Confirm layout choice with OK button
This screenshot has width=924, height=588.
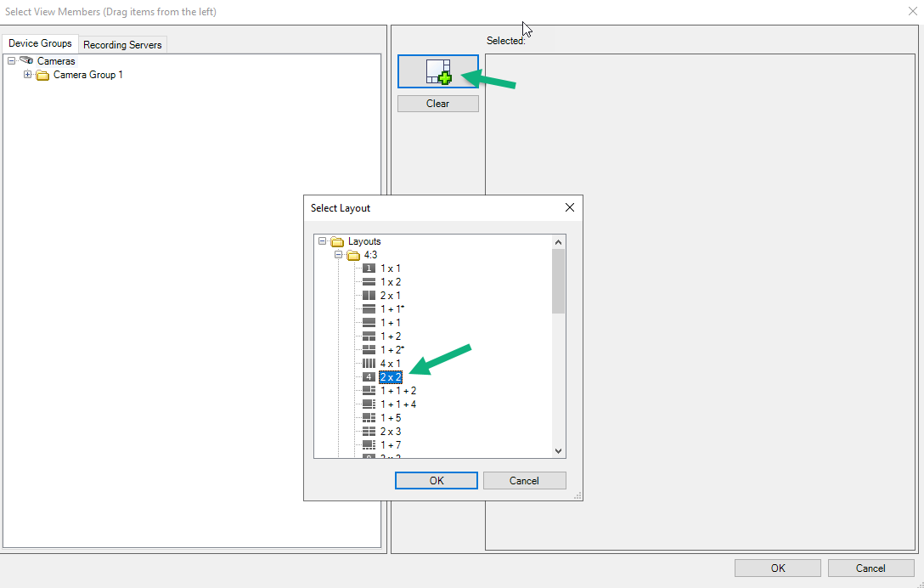click(x=436, y=480)
